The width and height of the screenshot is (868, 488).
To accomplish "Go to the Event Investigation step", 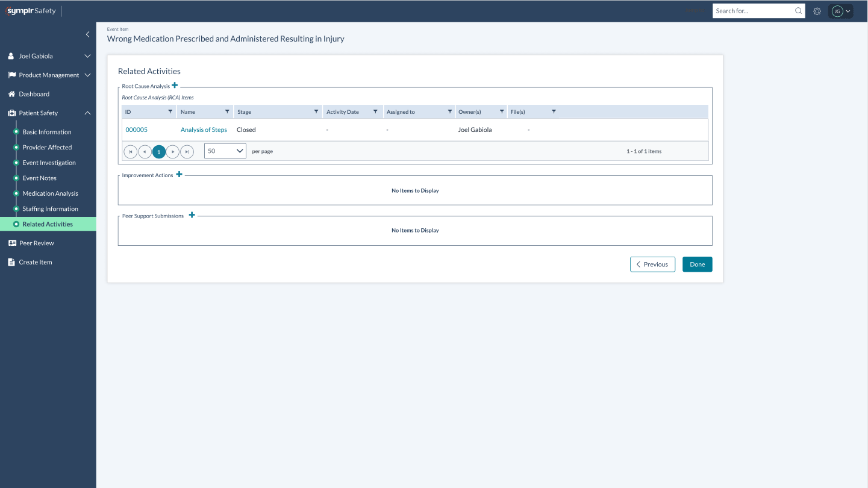I will (x=49, y=163).
